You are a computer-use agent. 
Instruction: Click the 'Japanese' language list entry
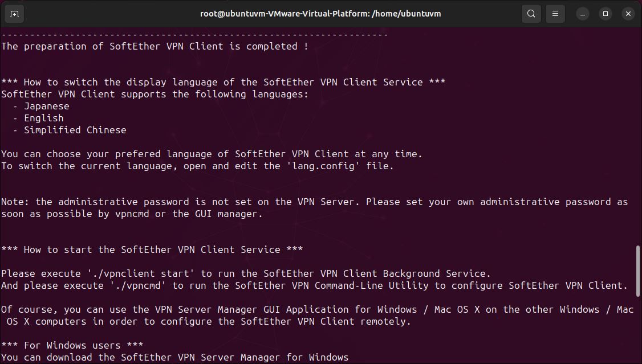[47, 106]
